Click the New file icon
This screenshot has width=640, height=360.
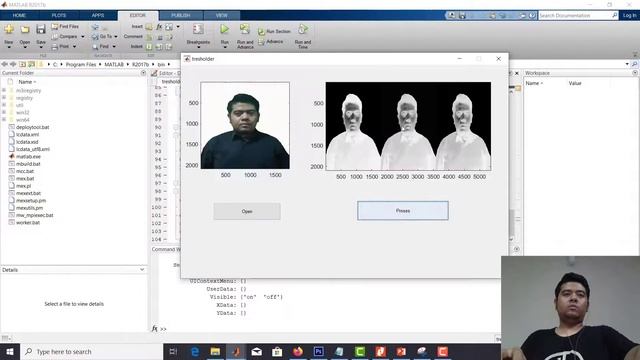coord(9,29)
